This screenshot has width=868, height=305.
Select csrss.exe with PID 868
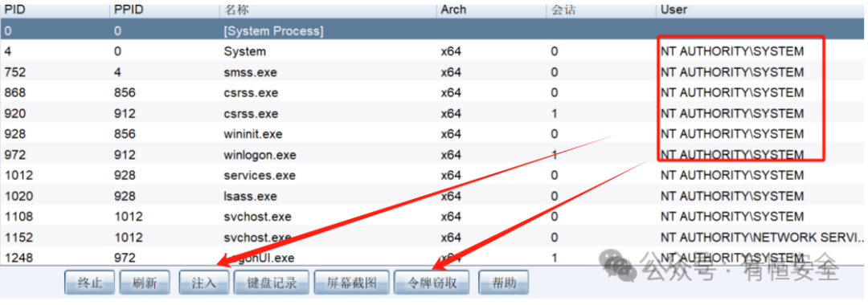click(251, 93)
